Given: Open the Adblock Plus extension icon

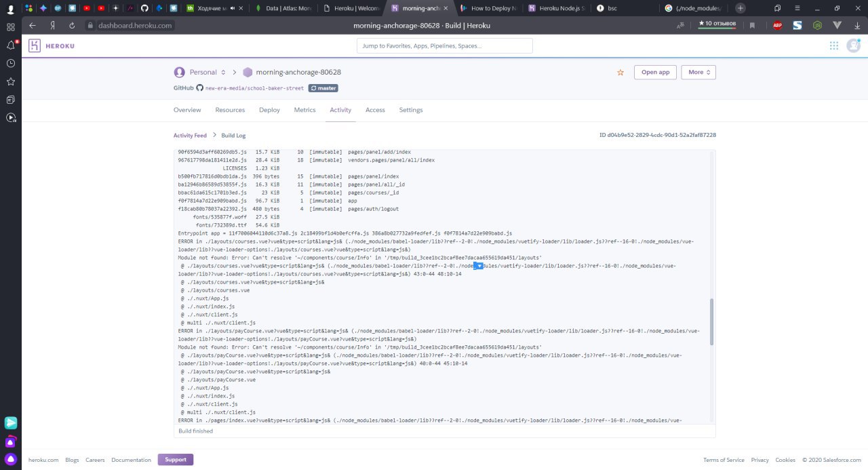Looking at the screenshot, I should coord(778,25).
